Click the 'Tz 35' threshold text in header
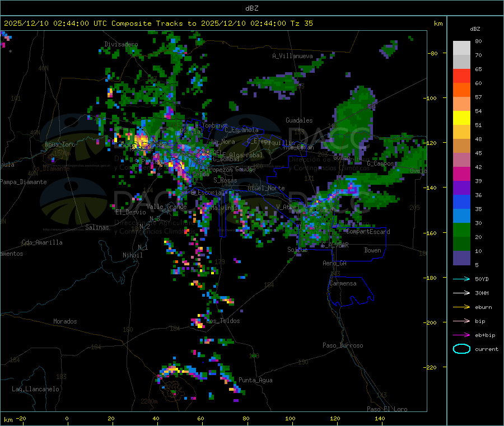The height and width of the screenshot is (426, 504). (x=302, y=24)
